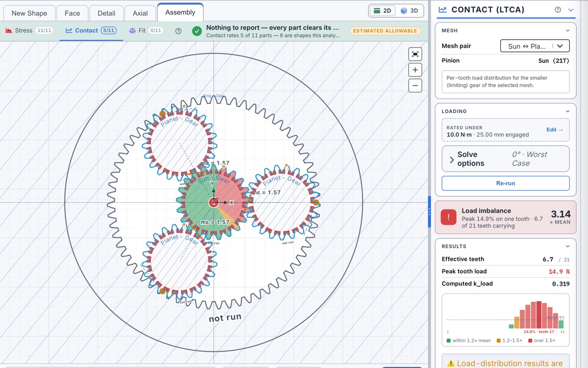
Task: Click the red load imbalance alert icon
Action: 448,217
